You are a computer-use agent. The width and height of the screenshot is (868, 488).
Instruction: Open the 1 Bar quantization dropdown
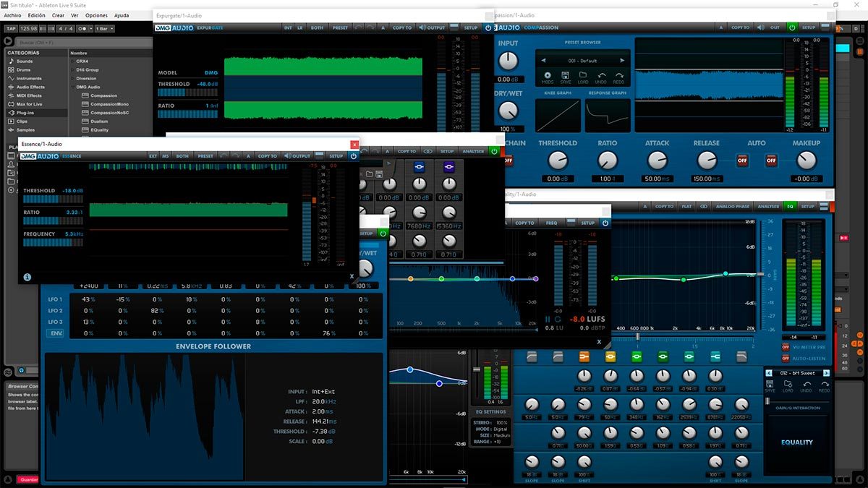pyautogui.click(x=105, y=28)
